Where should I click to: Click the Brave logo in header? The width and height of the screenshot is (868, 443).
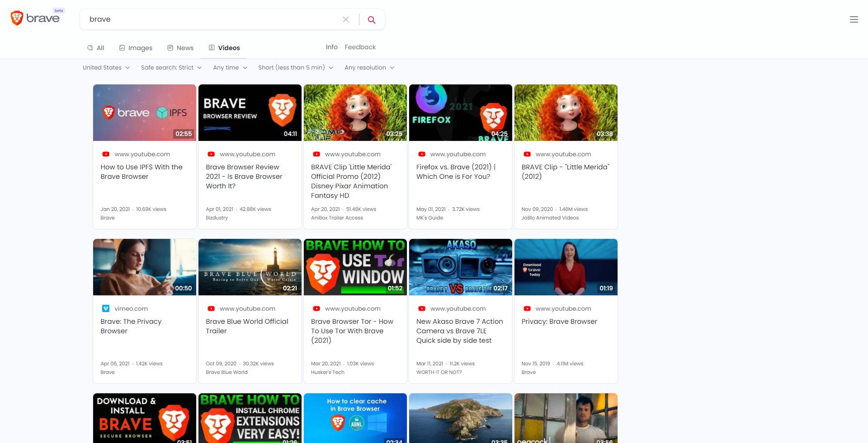coord(36,18)
